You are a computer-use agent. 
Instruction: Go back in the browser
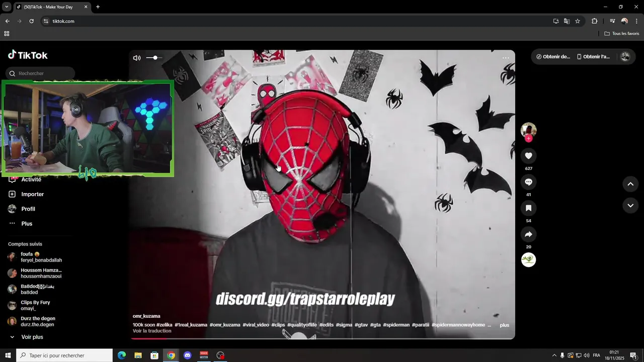tap(7, 21)
